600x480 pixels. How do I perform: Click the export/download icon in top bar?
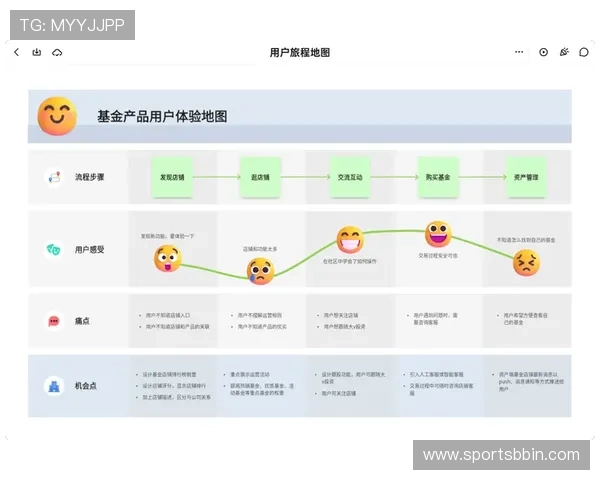[37, 52]
